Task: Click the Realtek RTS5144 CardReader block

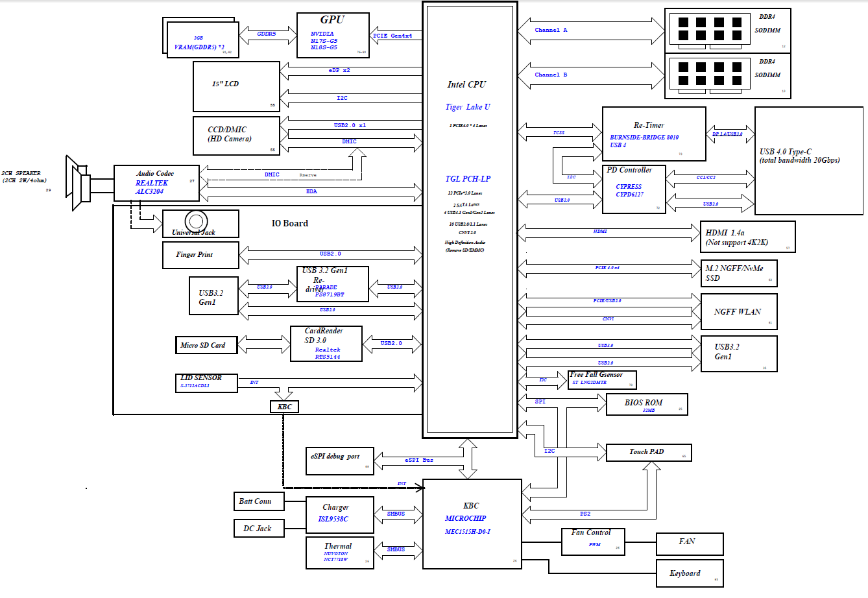Action: (x=326, y=344)
